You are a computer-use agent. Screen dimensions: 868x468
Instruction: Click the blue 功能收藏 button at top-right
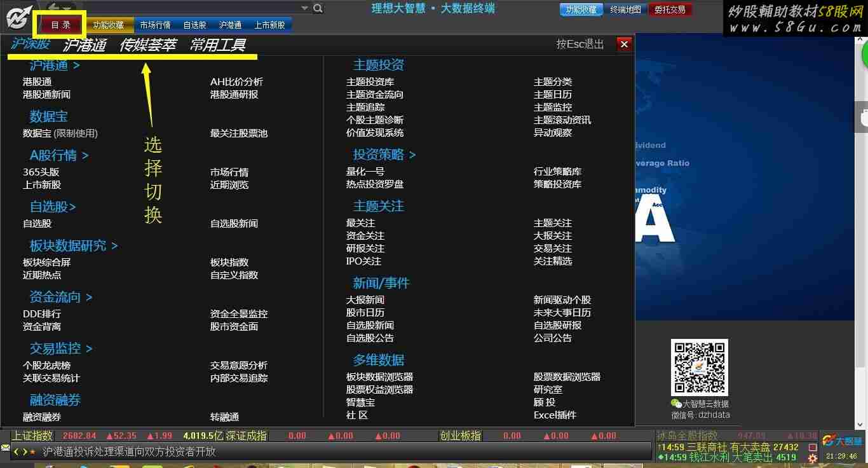coord(581,10)
